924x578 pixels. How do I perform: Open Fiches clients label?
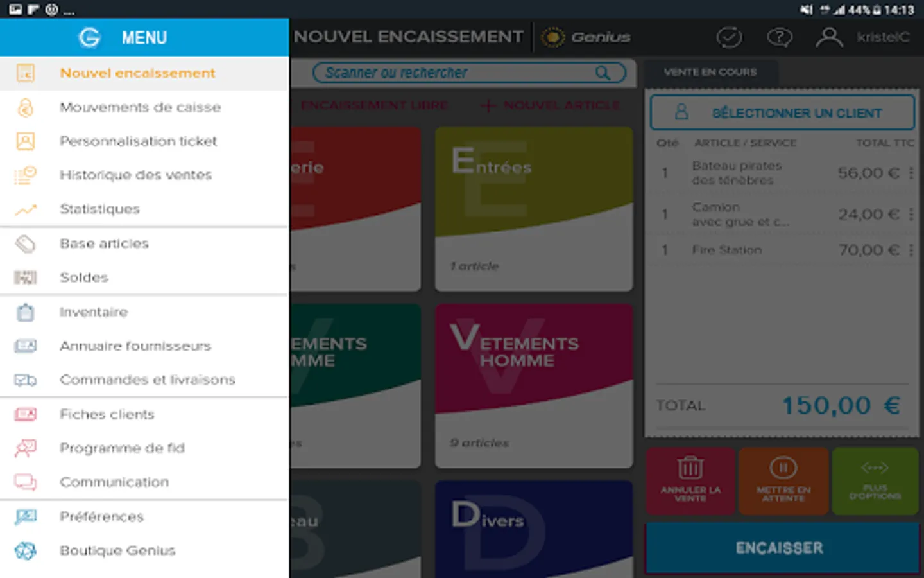pos(107,414)
